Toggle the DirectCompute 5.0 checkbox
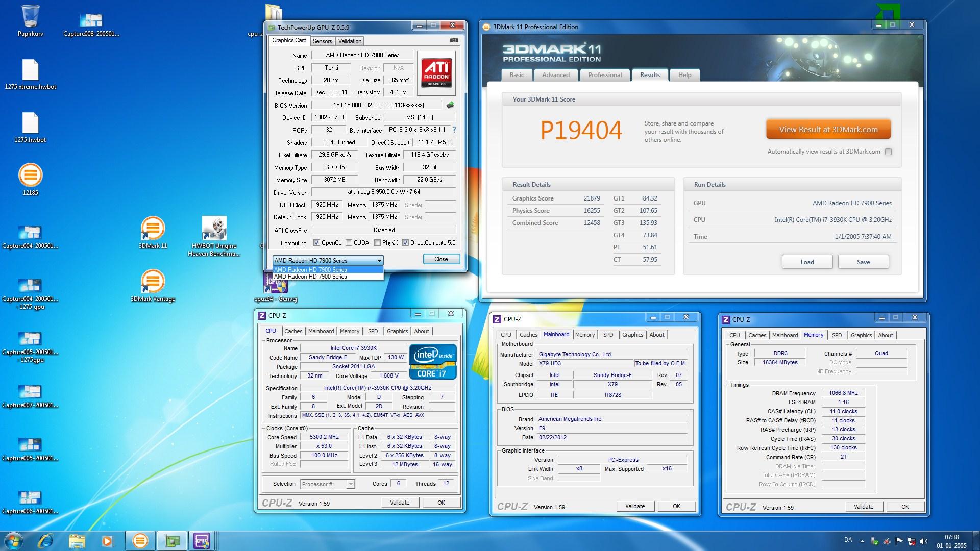980x551 pixels. [x=406, y=243]
